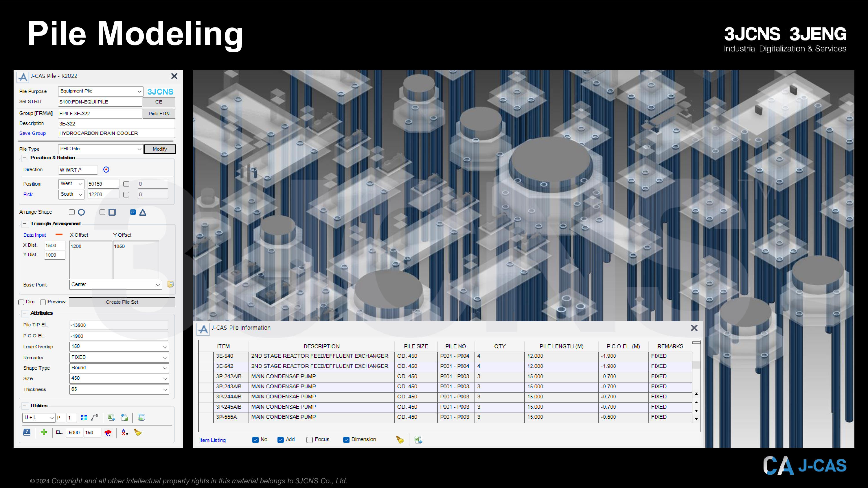Click the Create Pile Set button
Screen dimensions: 868x488
click(x=122, y=302)
